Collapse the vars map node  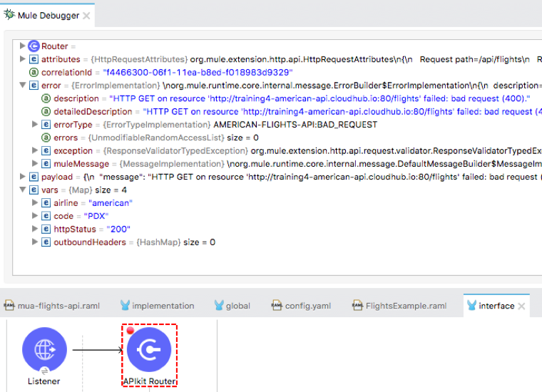[x=23, y=190]
